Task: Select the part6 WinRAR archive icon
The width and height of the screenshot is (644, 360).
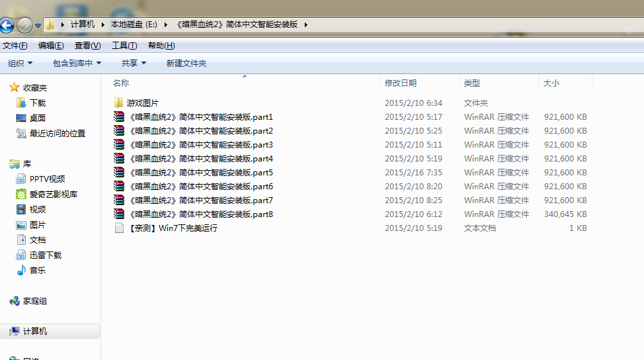Action: (x=119, y=186)
